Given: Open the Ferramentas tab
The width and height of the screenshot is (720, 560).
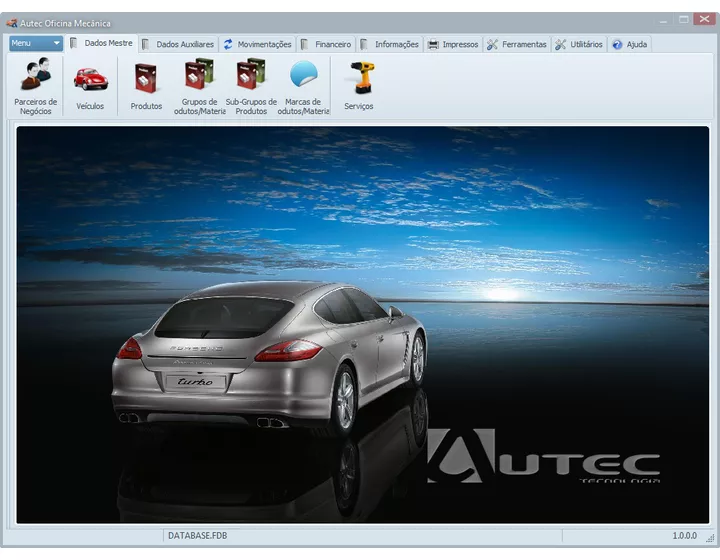Looking at the screenshot, I should (517, 45).
